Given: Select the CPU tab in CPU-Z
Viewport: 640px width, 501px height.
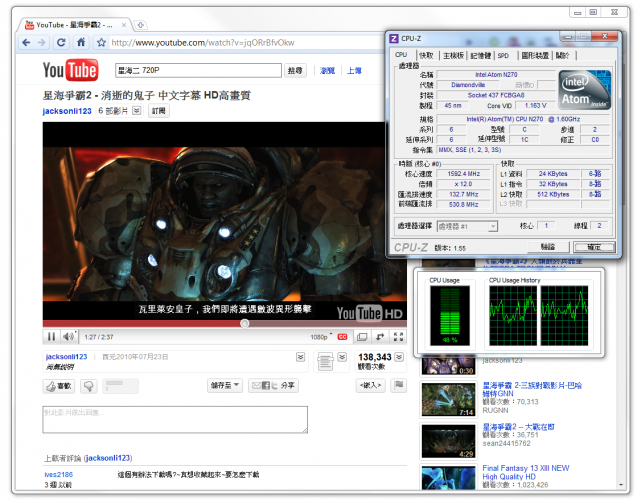Looking at the screenshot, I should click(401, 55).
